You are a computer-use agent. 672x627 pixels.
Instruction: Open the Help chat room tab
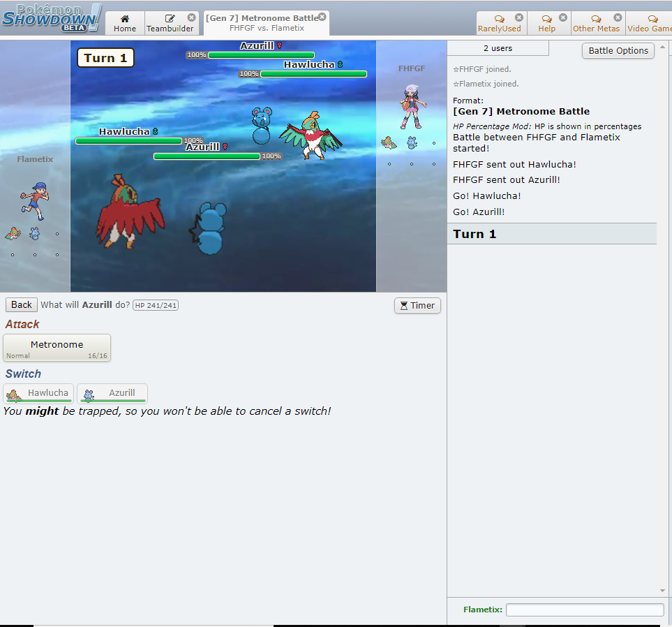tap(547, 23)
